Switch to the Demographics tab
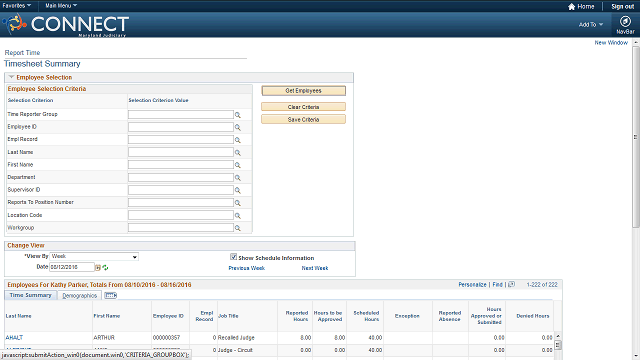This screenshot has height=360, width=640. tap(80, 296)
